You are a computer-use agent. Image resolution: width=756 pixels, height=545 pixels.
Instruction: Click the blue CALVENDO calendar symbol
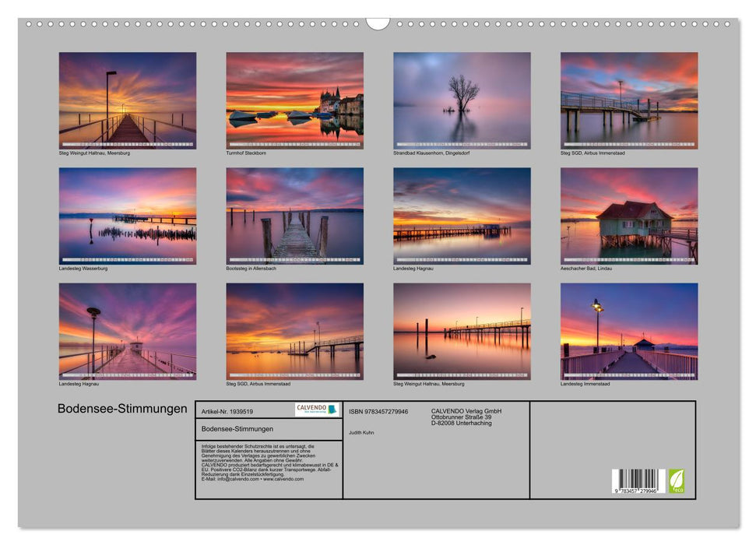[332, 411]
